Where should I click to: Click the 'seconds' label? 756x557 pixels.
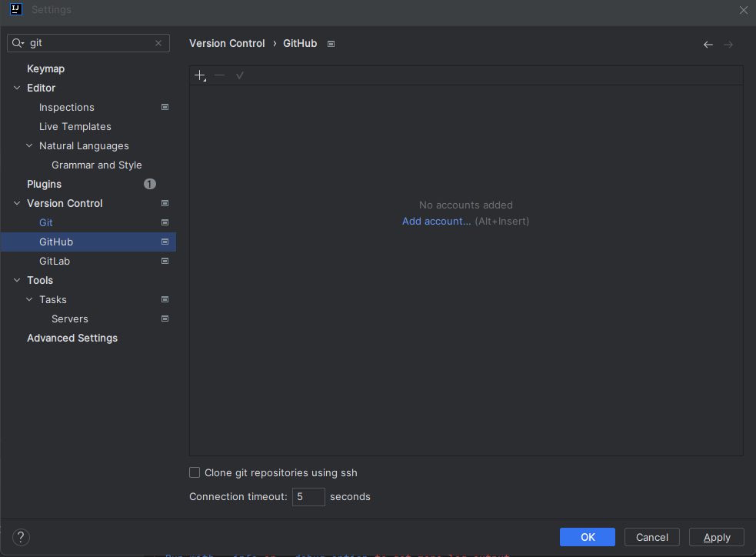(350, 497)
